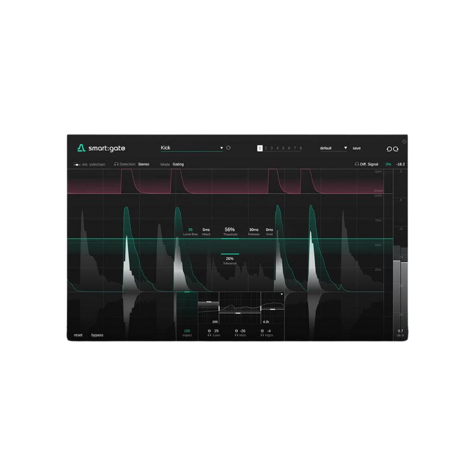Click the Level Bias value 55
This screenshot has height=476, width=476.
pos(190,230)
